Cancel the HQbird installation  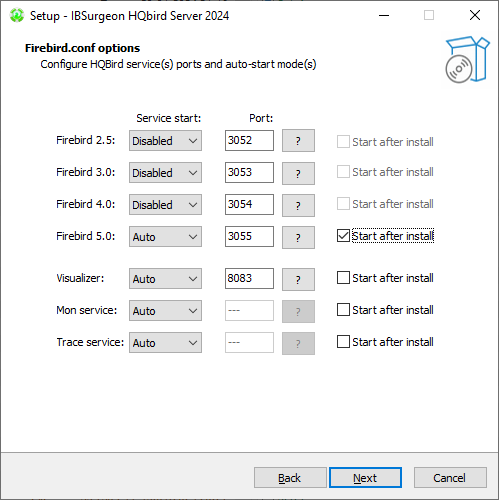450,478
